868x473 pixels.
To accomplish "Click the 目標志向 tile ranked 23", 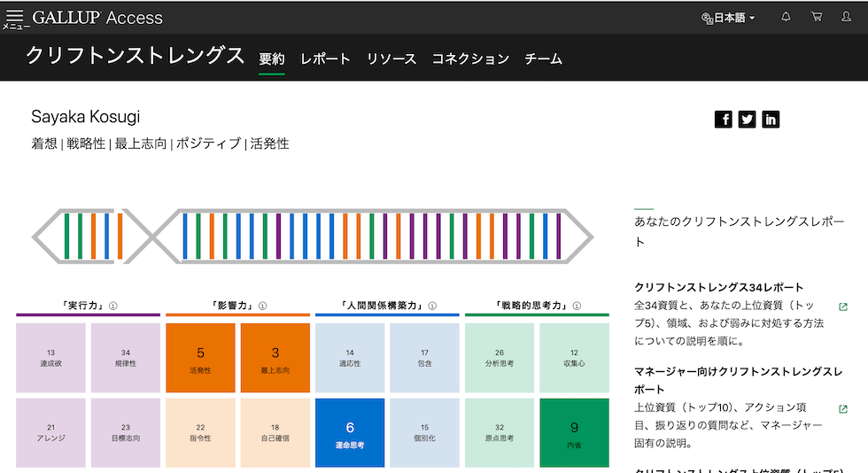I will [126, 432].
